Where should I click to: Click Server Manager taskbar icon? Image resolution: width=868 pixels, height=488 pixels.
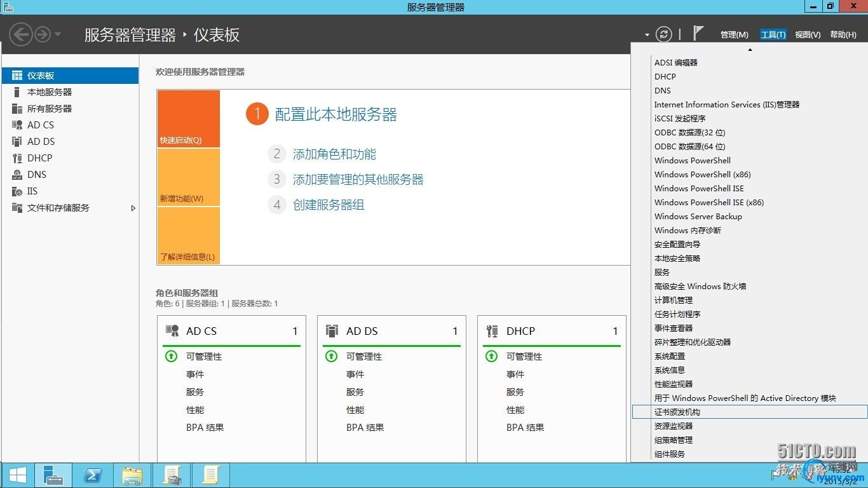(53, 475)
